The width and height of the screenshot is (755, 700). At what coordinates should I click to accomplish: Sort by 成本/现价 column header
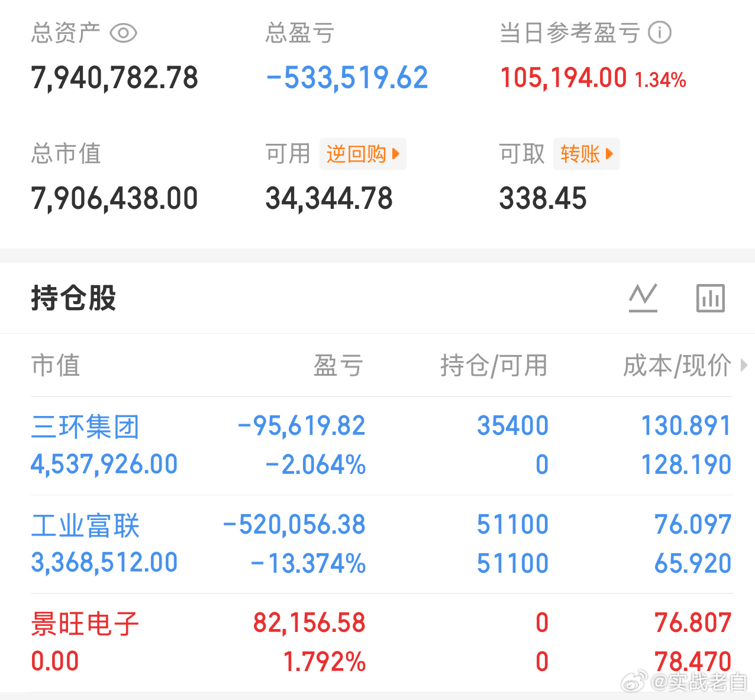pos(677,365)
